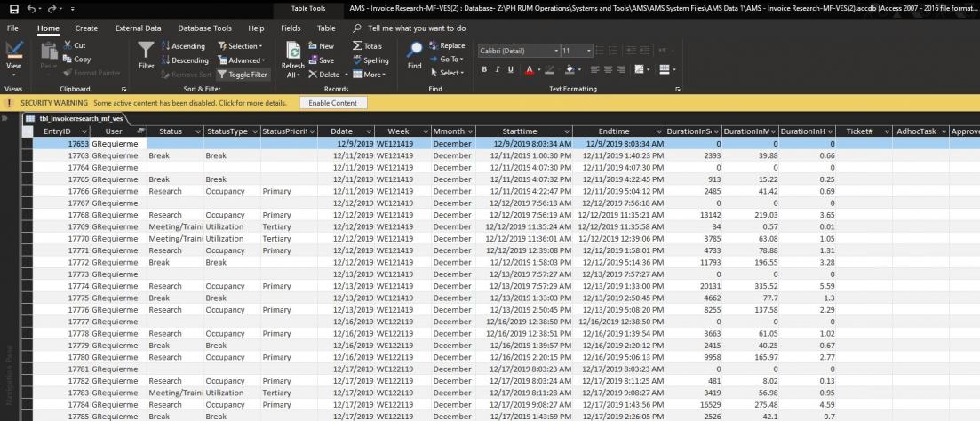Click the Replace button
Image resolution: width=980 pixels, height=421 pixels.
click(x=446, y=46)
